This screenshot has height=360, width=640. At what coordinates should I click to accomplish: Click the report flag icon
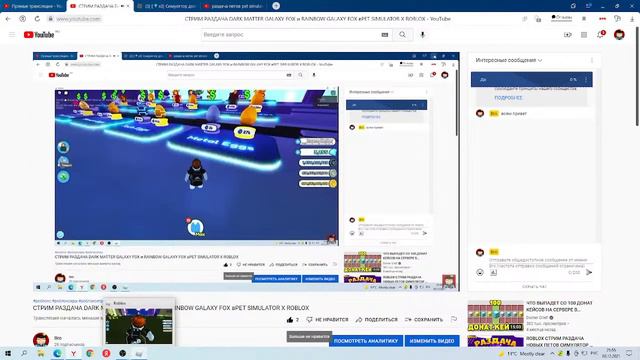[454, 319]
